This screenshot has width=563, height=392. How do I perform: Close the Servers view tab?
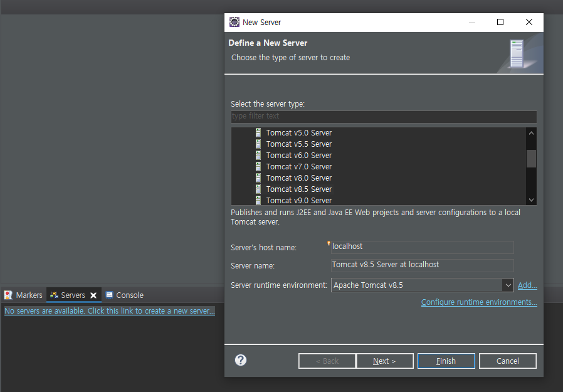pos(93,295)
